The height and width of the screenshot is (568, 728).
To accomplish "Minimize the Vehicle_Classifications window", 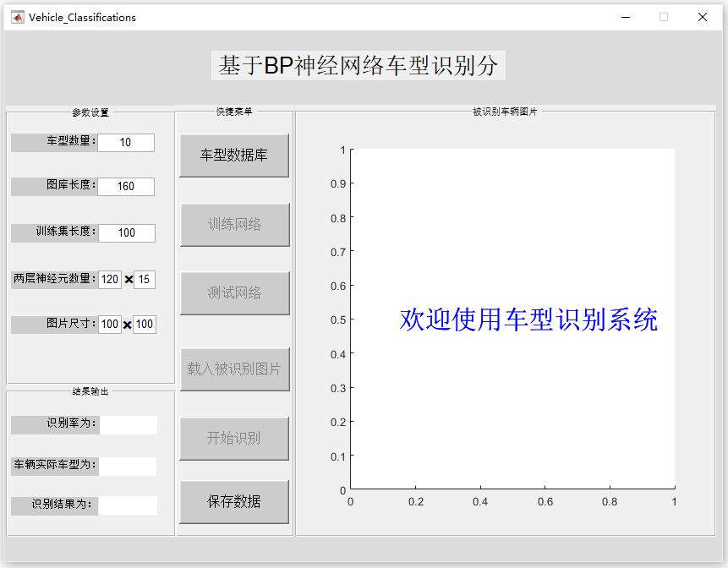I will pyautogui.click(x=626, y=17).
